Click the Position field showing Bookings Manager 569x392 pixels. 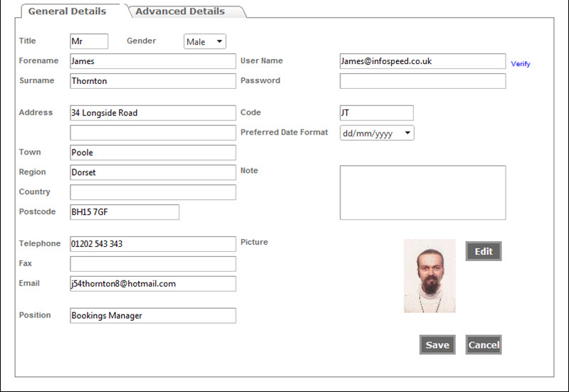[152, 316]
